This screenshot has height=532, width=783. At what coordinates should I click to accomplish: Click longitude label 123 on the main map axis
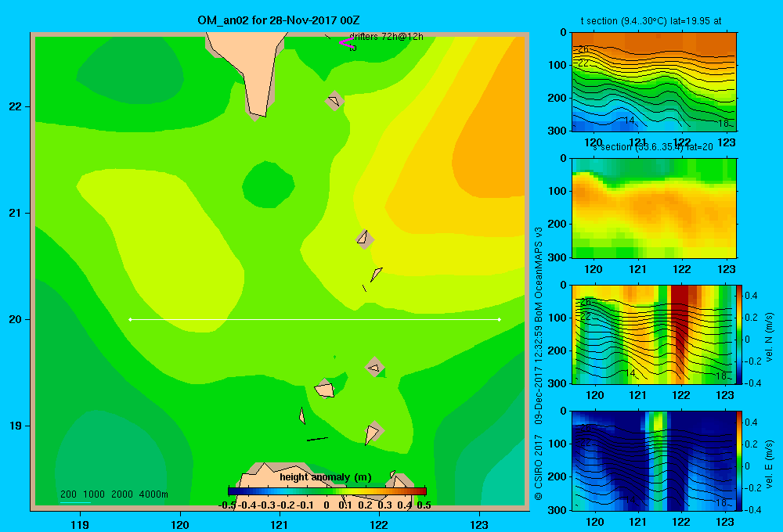(x=479, y=524)
